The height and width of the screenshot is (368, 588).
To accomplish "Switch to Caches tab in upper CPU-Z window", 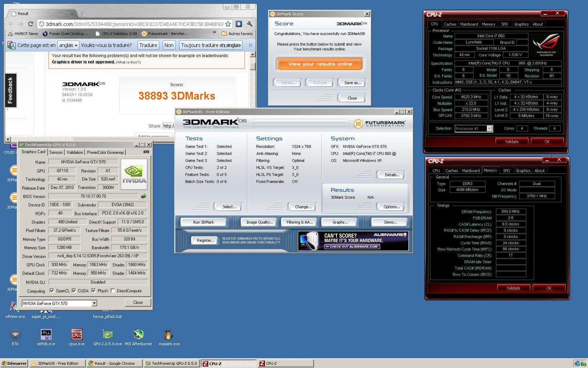I will (450, 24).
